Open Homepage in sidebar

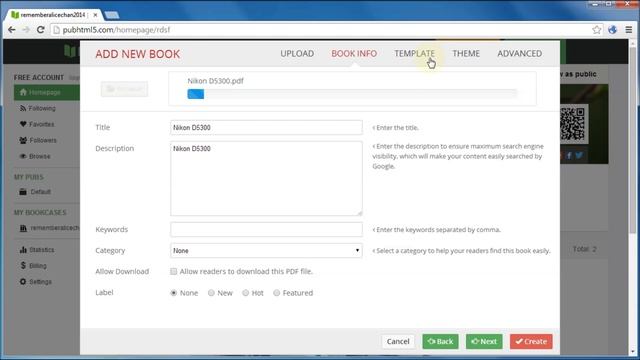[47, 92]
